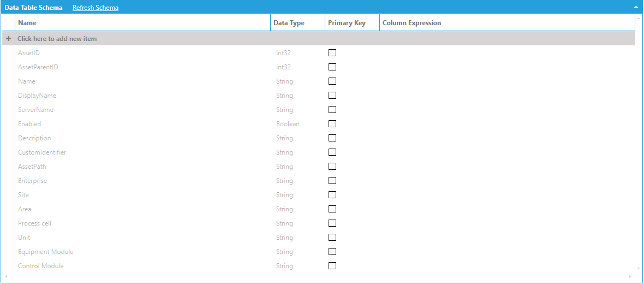Mark ServerName as Primary Key
The image size is (644, 284).
tap(332, 110)
